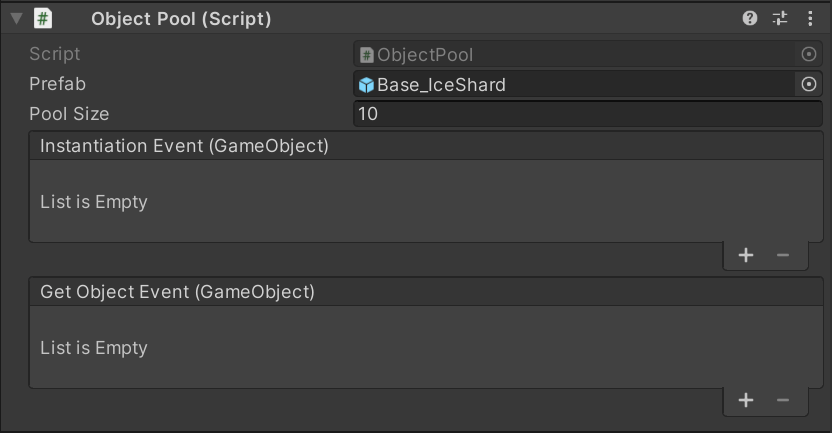This screenshot has height=433, width=832.
Task: Add listener to Instantiation Event list
Action: (746, 255)
